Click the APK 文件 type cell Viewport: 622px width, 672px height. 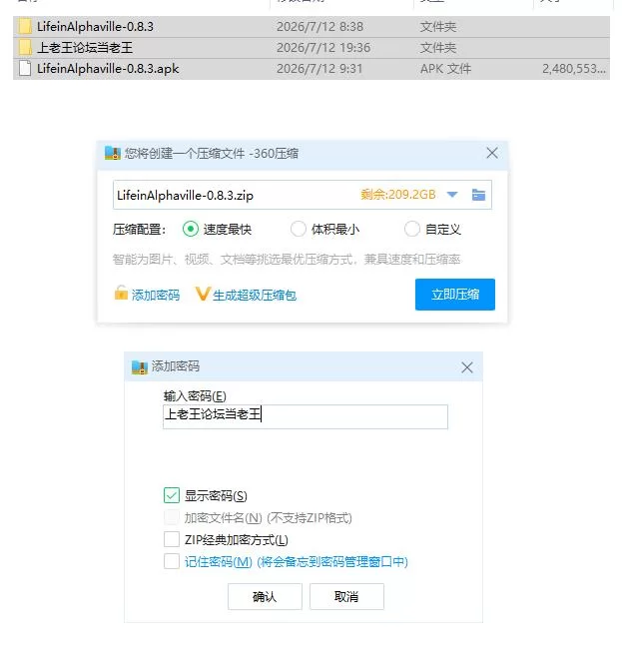pos(445,69)
